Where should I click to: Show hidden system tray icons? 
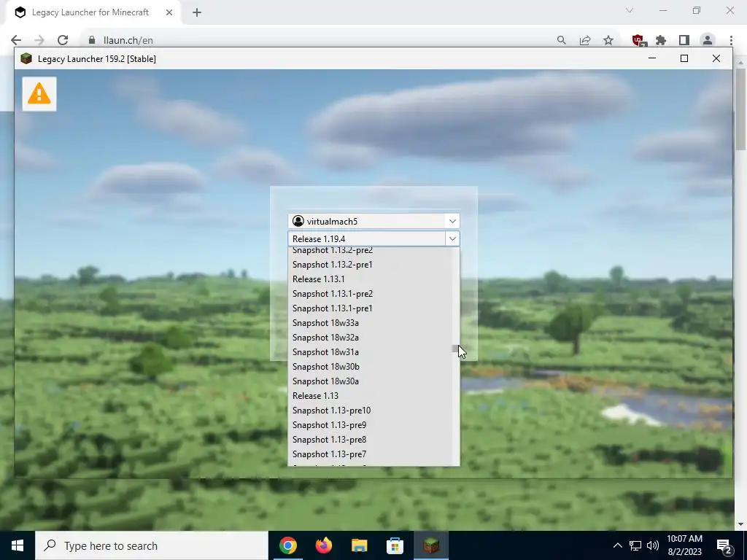(x=617, y=545)
